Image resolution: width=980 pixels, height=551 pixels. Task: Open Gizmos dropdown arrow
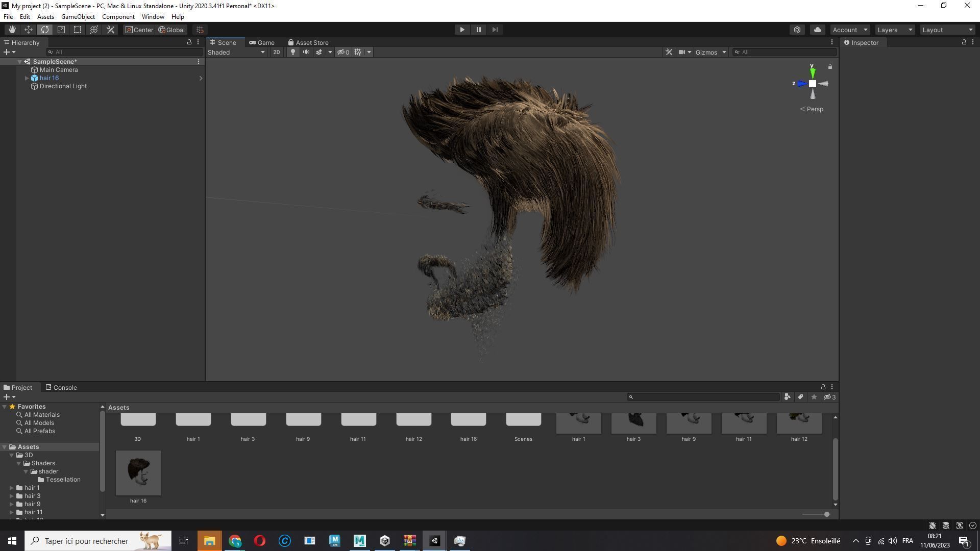724,52
